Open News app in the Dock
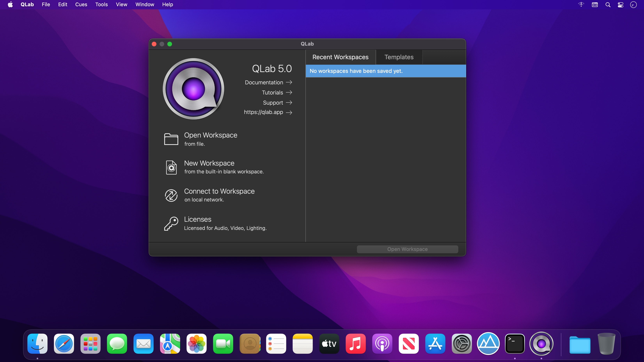This screenshot has height=362, width=644. (x=409, y=343)
